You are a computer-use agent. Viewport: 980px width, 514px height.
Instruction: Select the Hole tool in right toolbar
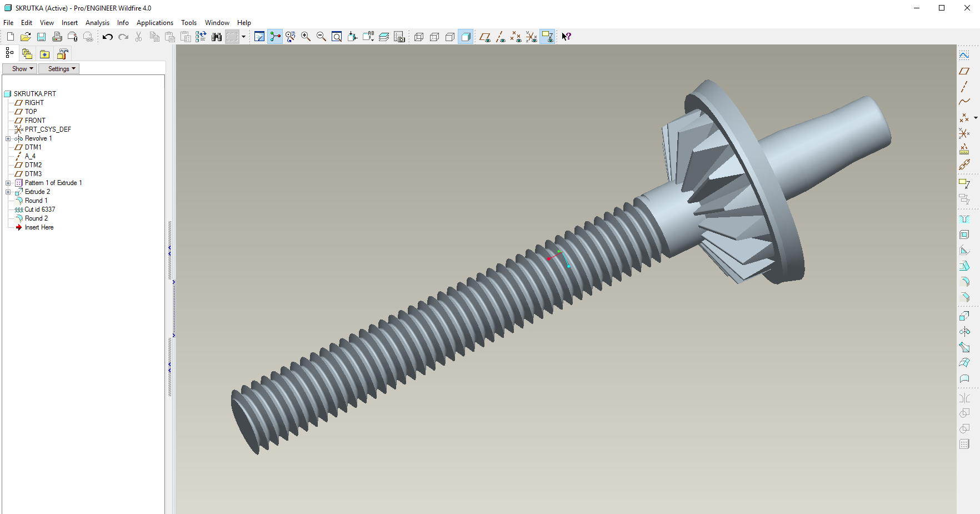click(964, 219)
